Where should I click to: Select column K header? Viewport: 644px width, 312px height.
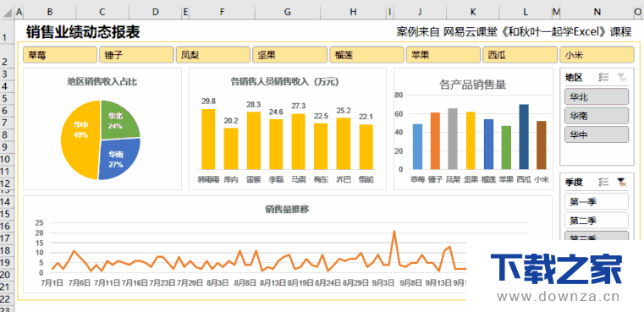[x=473, y=13]
